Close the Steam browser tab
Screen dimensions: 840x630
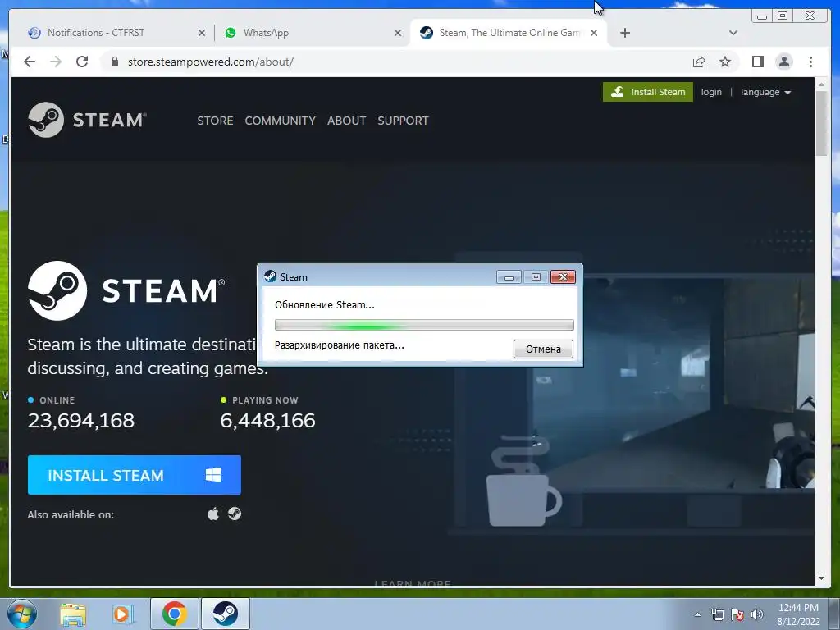pos(594,33)
